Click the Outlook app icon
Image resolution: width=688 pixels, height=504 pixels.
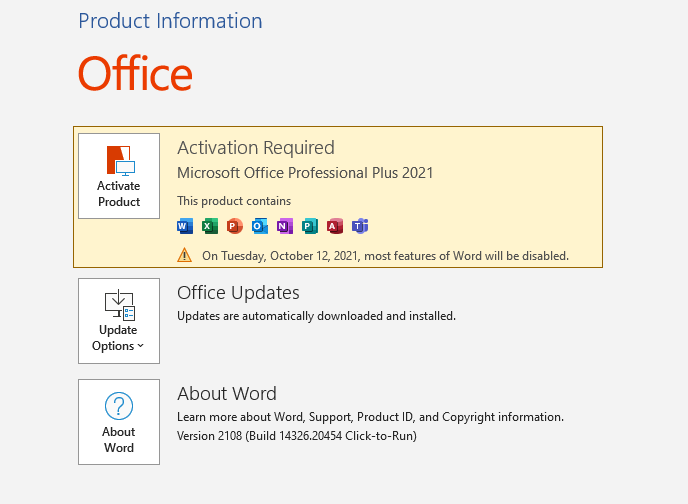tap(260, 226)
